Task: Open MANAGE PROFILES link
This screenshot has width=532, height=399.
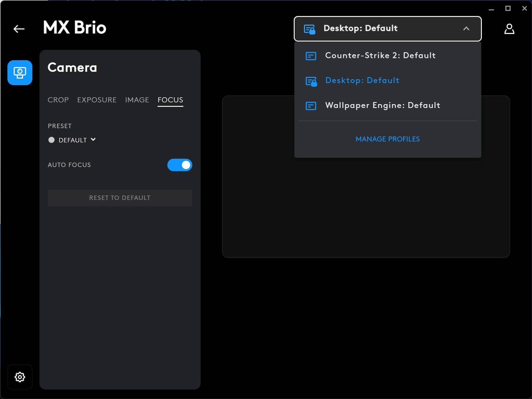Action: pyautogui.click(x=388, y=139)
